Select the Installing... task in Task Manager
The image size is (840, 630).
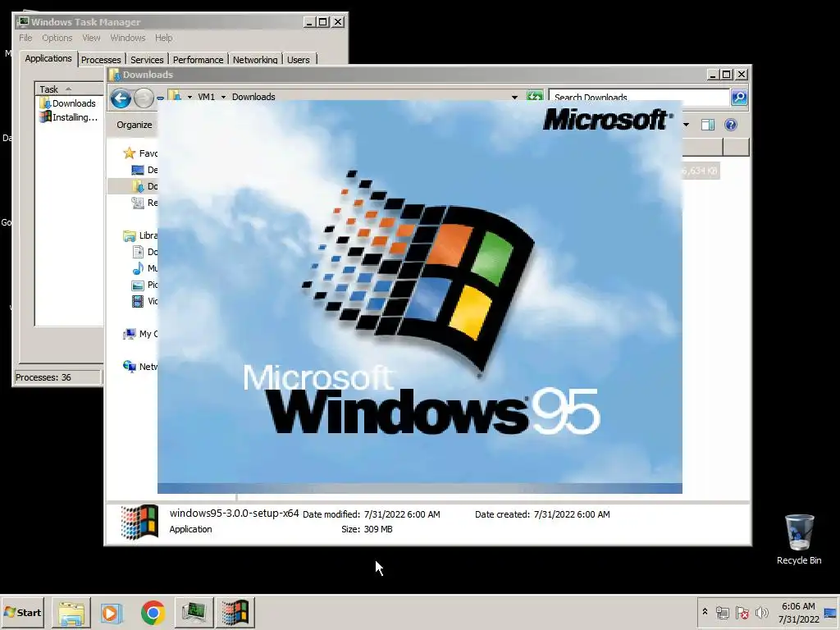69,117
